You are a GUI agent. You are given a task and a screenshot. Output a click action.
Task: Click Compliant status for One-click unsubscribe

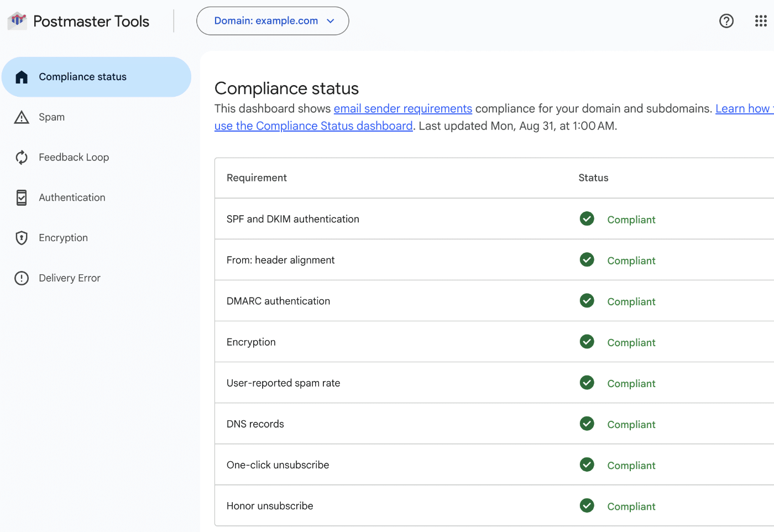point(631,465)
